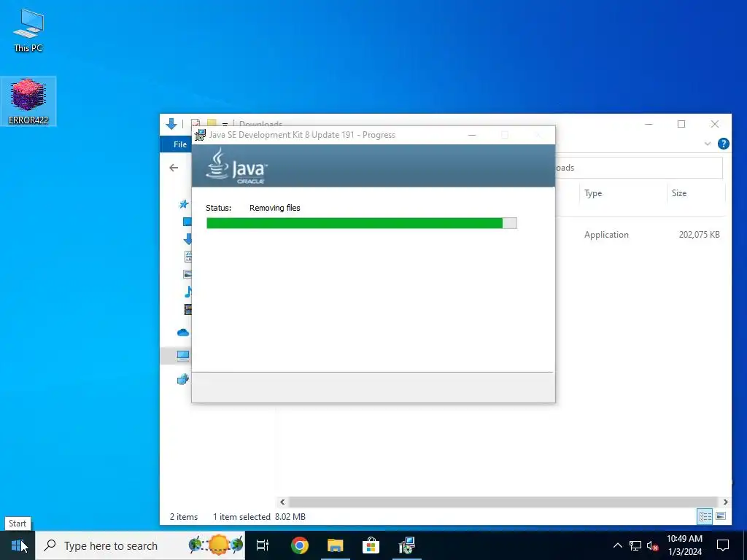The image size is (747, 560).
Task: Go back with Explorer's left arrow
Action: [x=174, y=168]
